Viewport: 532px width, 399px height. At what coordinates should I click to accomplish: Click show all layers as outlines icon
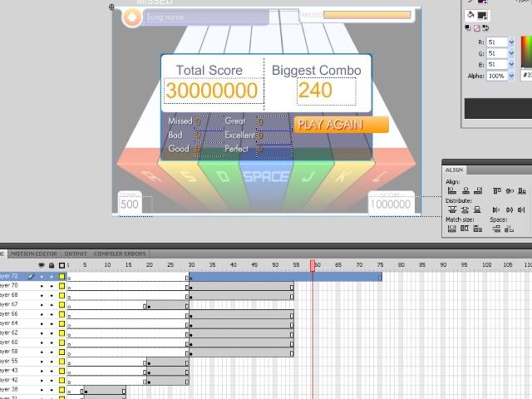[x=62, y=265]
